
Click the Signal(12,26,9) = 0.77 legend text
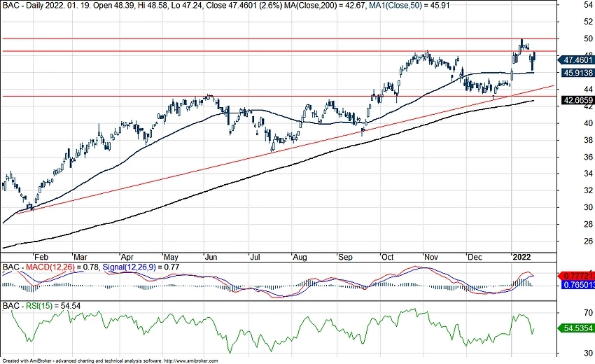point(141,267)
